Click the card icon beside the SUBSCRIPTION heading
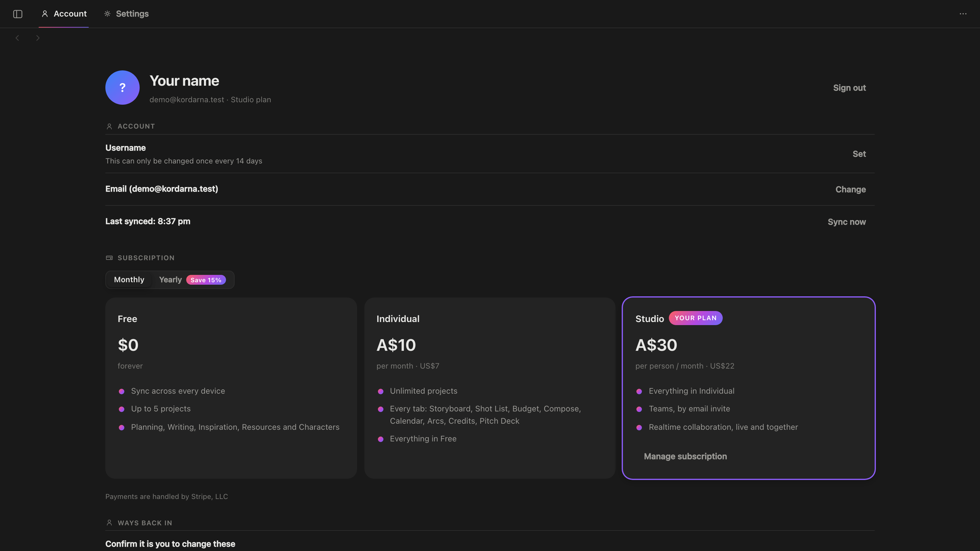Image resolution: width=980 pixels, height=551 pixels. coord(109,258)
